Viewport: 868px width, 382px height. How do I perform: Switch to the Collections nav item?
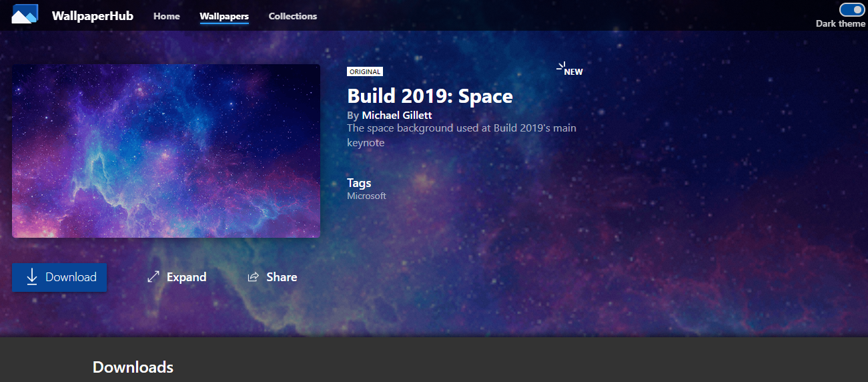[x=293, y=16]
